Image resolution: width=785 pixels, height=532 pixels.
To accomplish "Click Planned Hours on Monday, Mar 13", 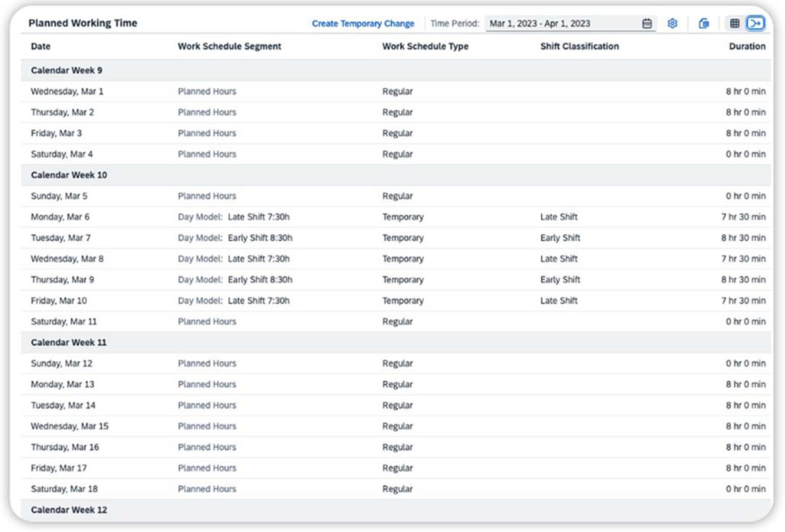I will (x=207, y=384).
